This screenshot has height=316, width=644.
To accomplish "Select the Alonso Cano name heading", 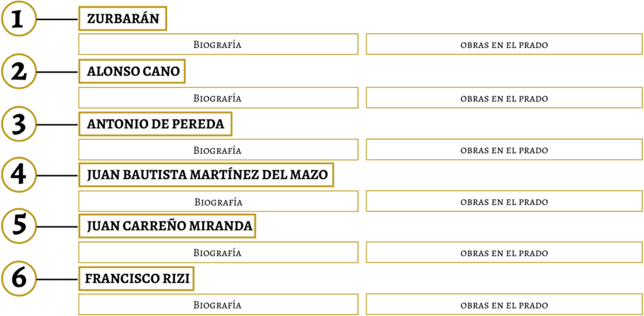I will [133, 72].
